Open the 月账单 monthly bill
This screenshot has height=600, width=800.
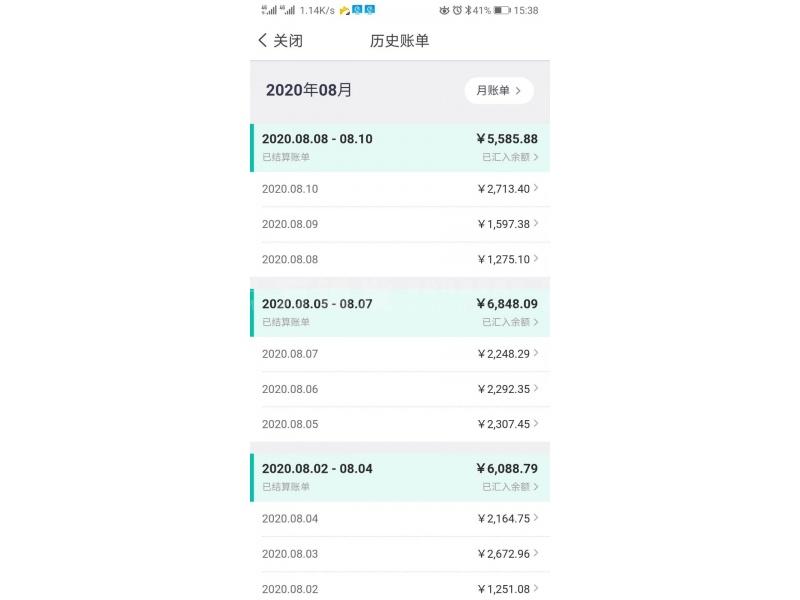coord(498,90)
